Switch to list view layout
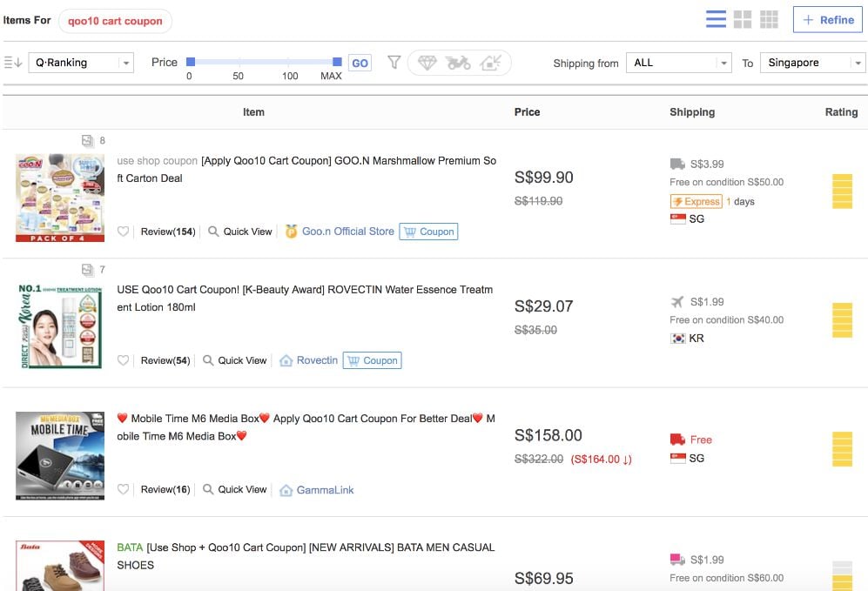The width and height of the screenshot is (868, 591). [716, 19]
